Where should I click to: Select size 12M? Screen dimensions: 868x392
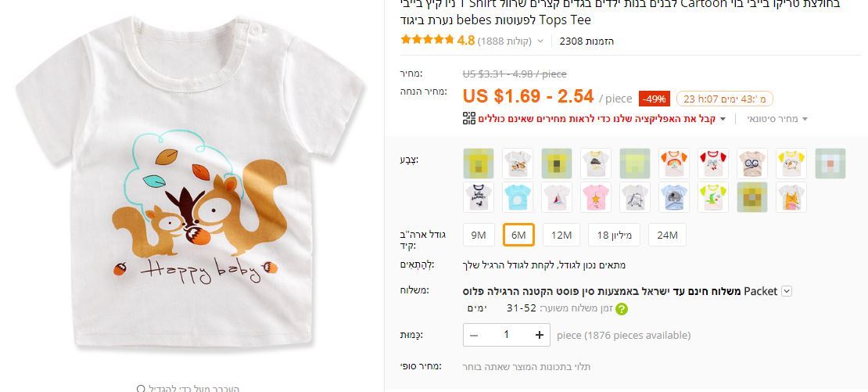pyautogui.click(x=561, y=235)
